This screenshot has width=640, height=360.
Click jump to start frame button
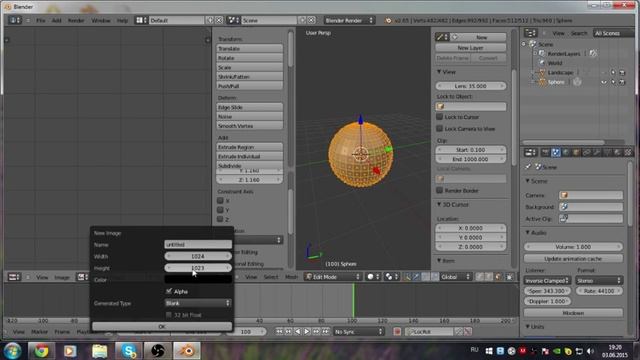pos(279,332)
